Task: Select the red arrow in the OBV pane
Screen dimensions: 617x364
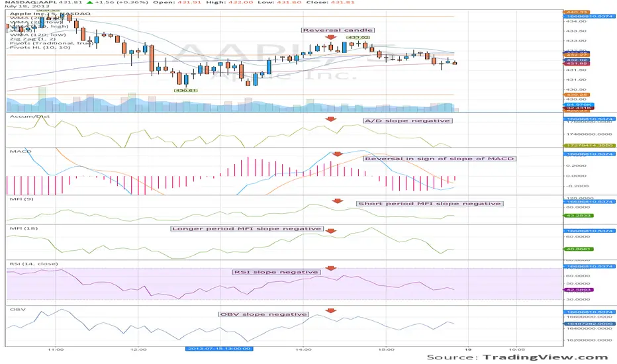Action: (x=330, y=310)
